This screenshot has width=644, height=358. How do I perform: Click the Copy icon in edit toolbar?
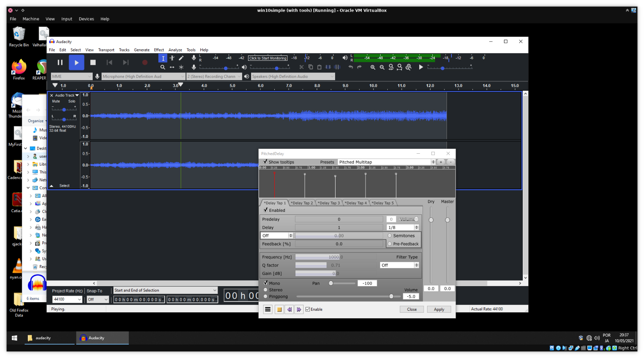(x=310, y=67)
